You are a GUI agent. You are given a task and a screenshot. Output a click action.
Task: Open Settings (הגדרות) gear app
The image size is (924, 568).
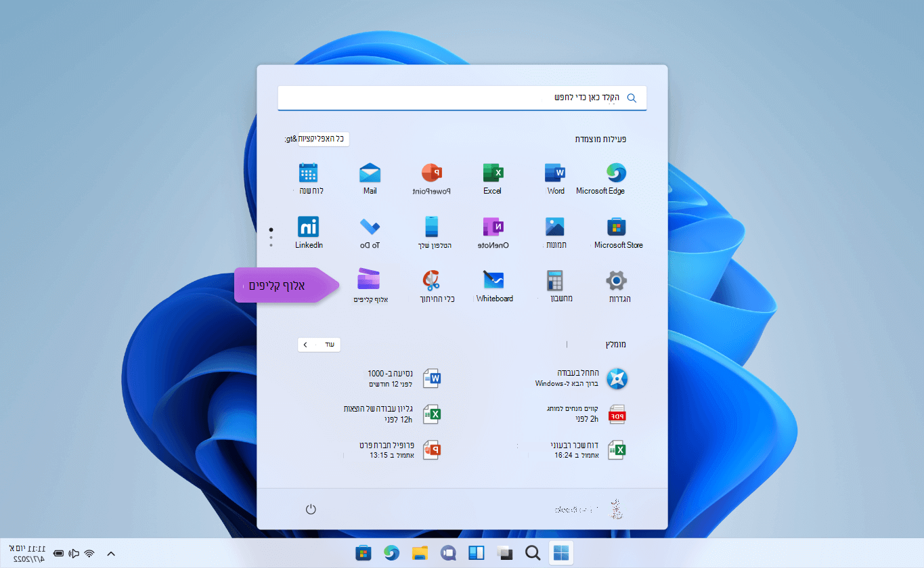point(616,280)
